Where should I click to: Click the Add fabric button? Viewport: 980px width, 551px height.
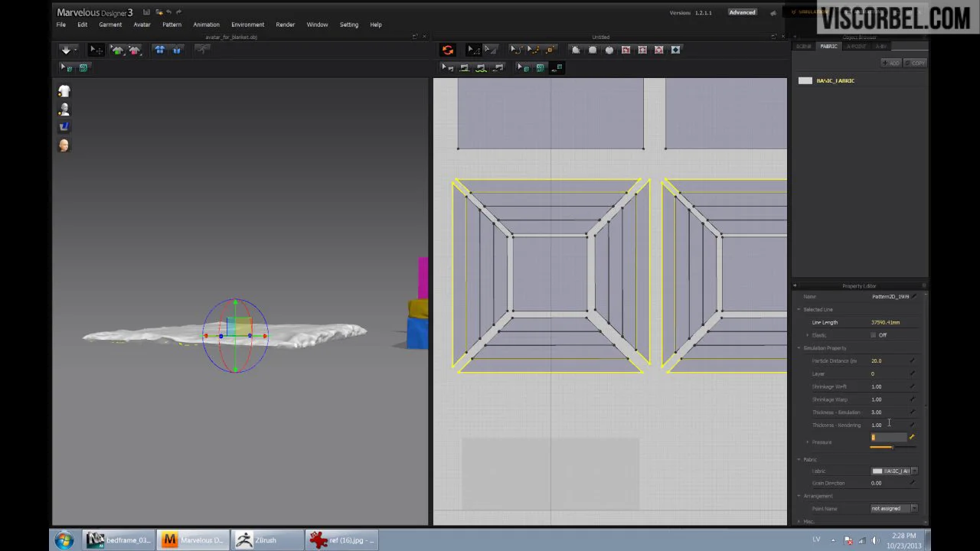pos(890,63)
